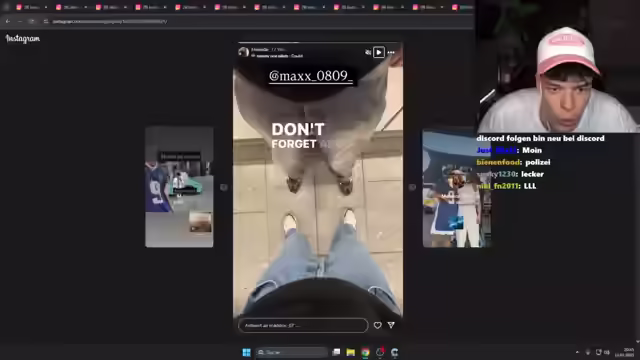Open the Instagram logo home link
Viewport: 640px width, 360px height.
click(x=23, y=39)
